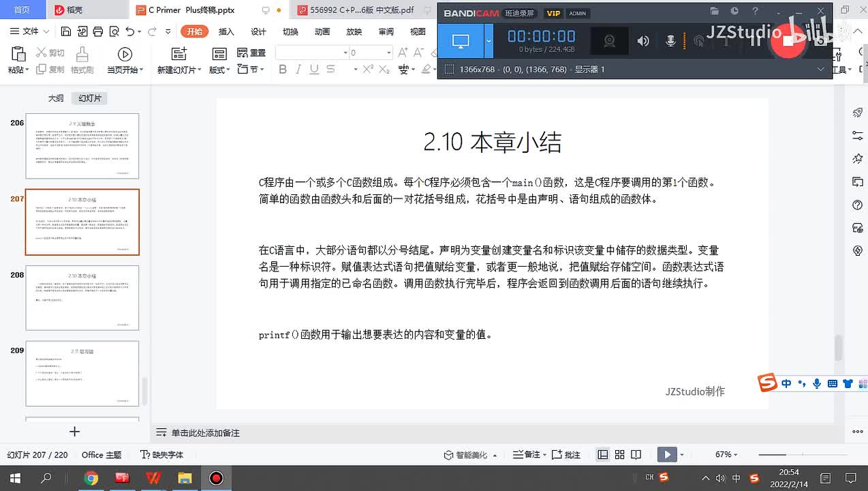Select Bandicam screen recording mode monitor icon
This screenshot has height=491, width=868.
[461, 41]
